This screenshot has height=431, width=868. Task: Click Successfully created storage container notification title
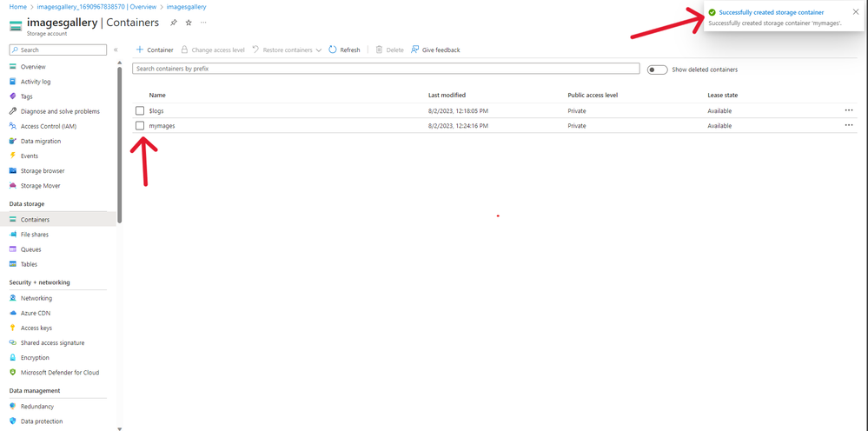772,12
